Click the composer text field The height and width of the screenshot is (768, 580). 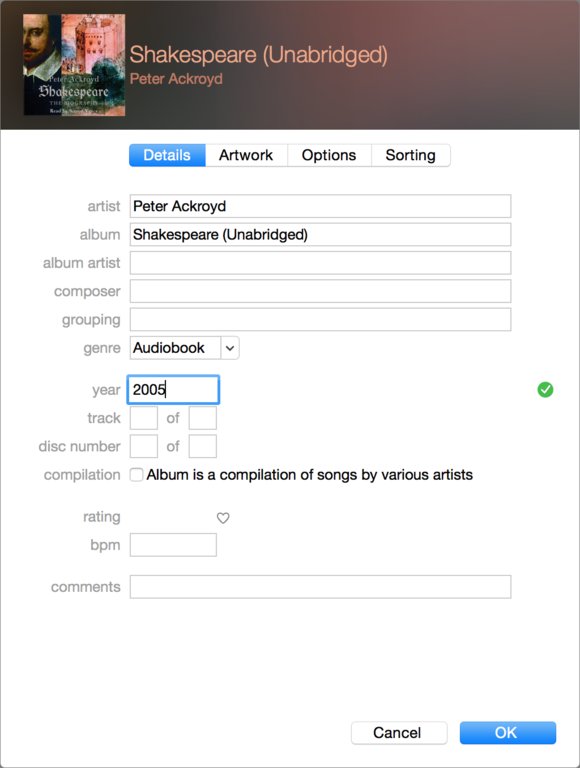click(320, 291)
